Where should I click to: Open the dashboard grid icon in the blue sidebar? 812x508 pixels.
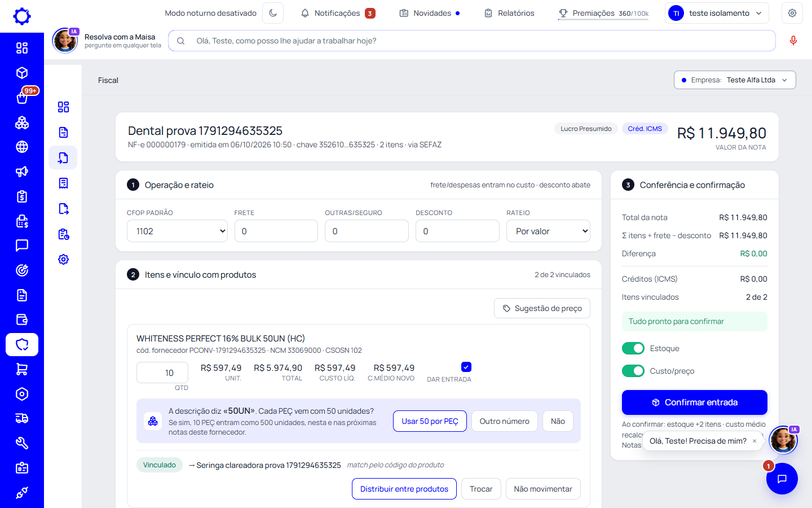click(22, 48)
